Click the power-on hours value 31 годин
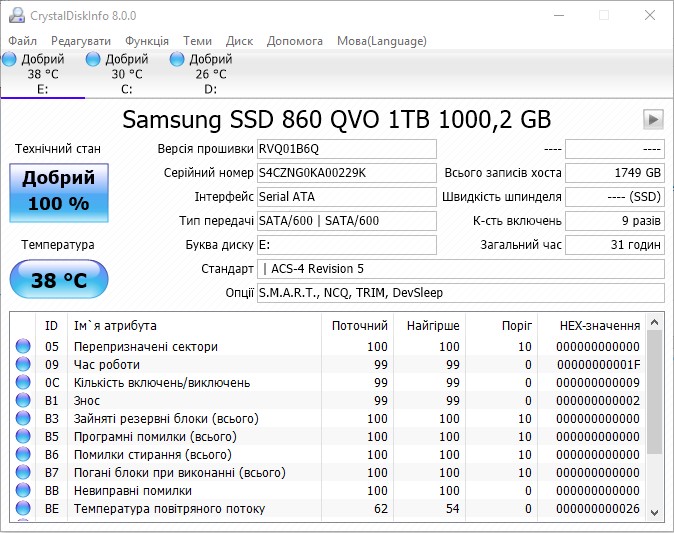 click(615, 245)
